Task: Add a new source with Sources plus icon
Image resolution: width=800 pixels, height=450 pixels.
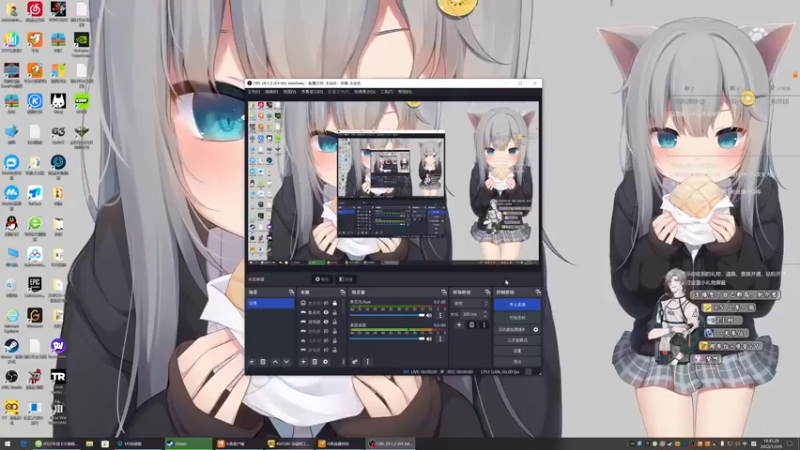Action: pyautogui.click(x=303, y=362)
